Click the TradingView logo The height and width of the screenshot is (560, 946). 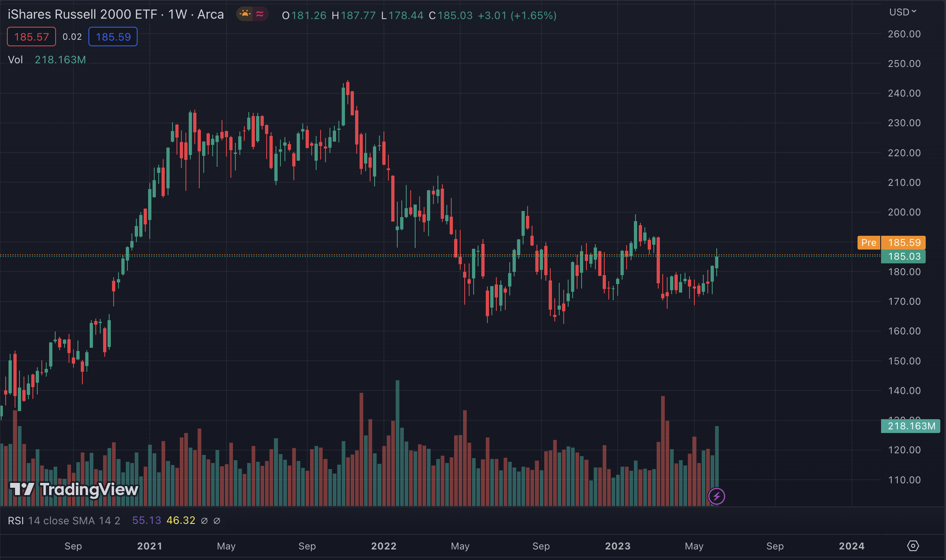[74, 489]
